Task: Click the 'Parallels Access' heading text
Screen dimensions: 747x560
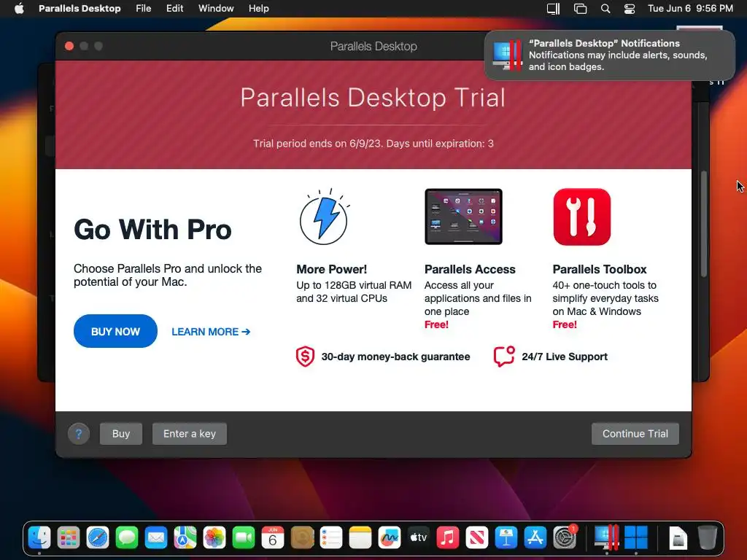Action: pos(470,270)
